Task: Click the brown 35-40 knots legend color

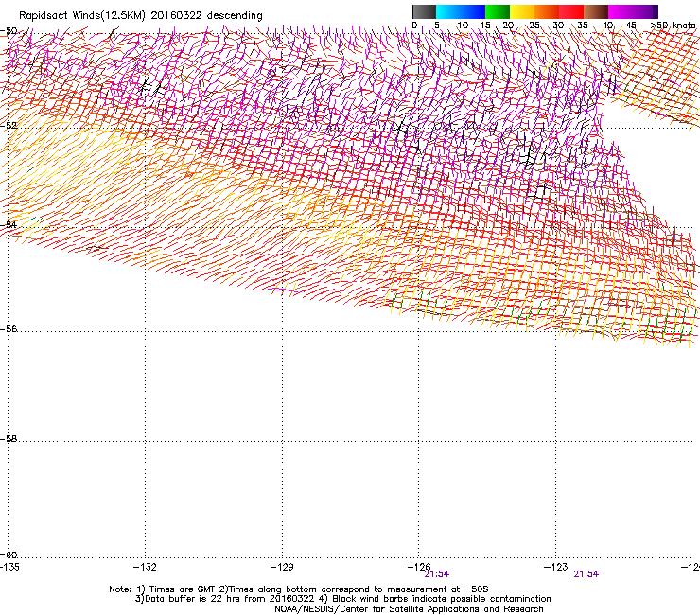Action: pos(596,11)
